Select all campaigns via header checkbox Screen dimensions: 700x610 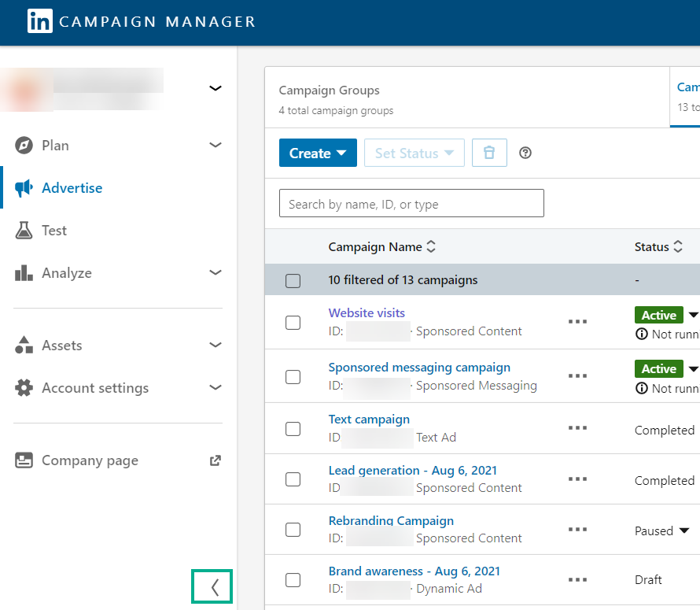tap(293, 280)
